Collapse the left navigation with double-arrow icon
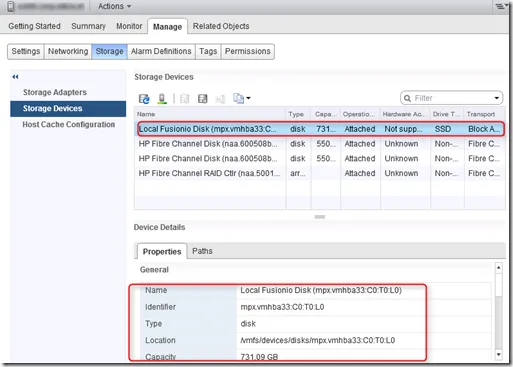513x367 pixels. pyautogui.click(x=15, y=77)
